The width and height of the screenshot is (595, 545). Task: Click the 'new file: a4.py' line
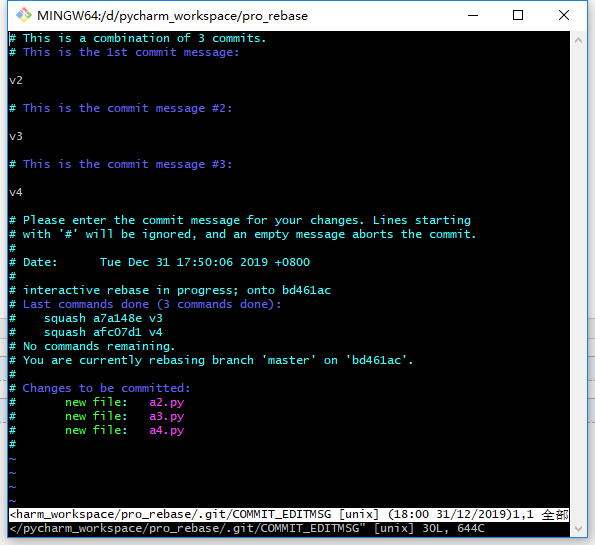pos(97,430)
